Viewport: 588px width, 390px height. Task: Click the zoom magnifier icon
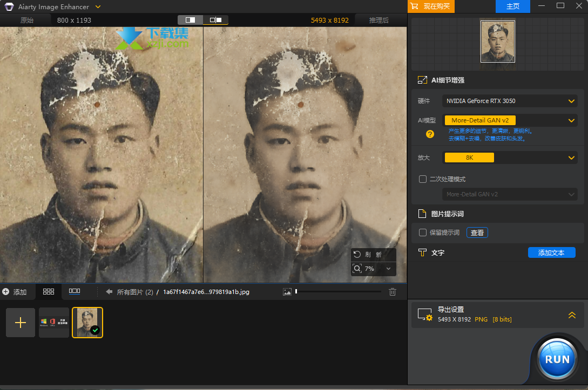(357, 268)
